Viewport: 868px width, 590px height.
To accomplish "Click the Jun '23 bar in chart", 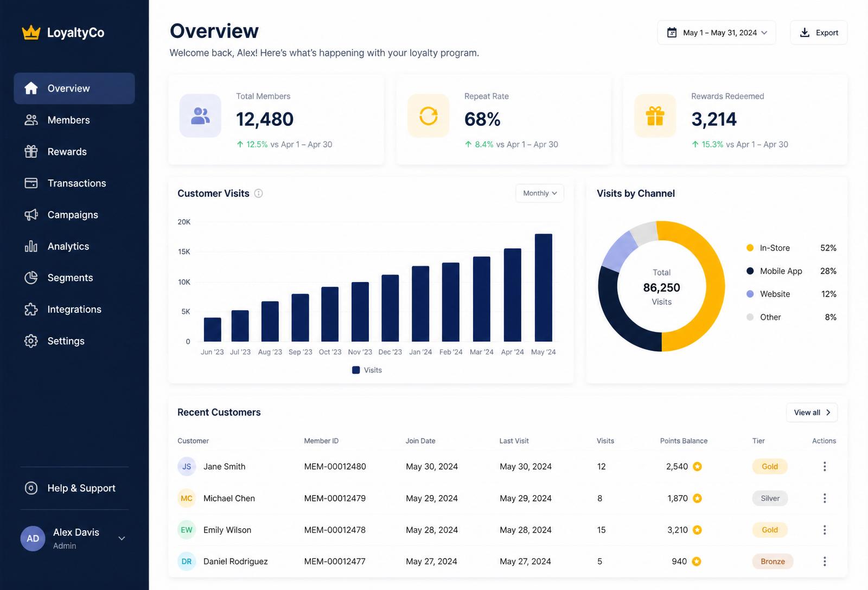I will 212,330.
